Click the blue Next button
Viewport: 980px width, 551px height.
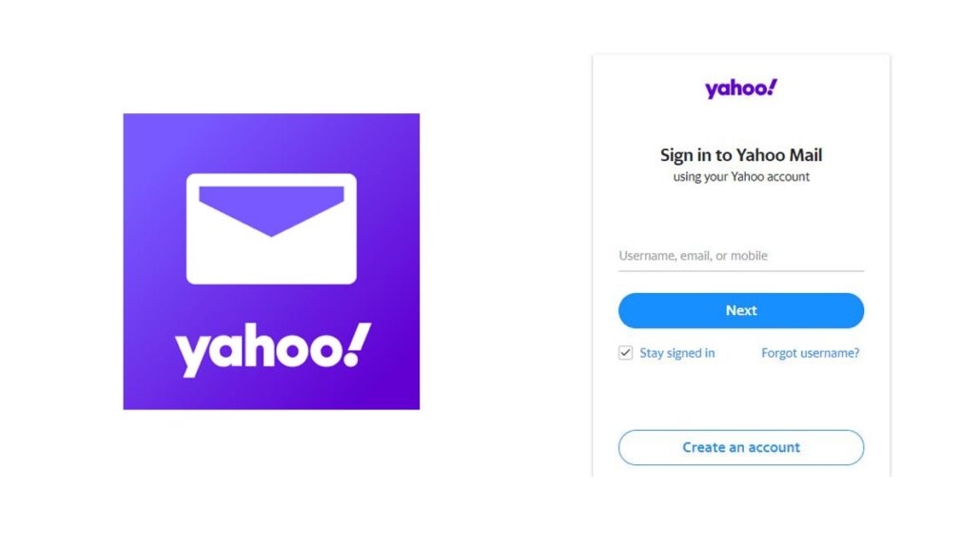(x=741, y=311)
